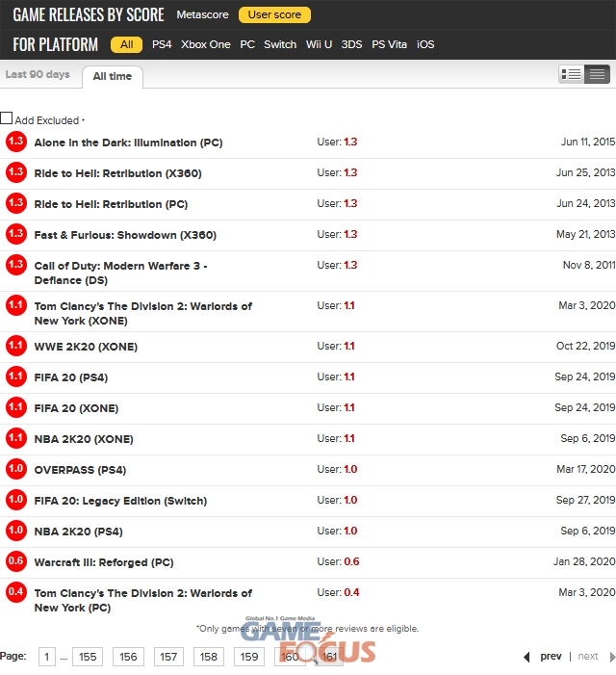The image size is (616, 675).
Task: Filter by PS Vita platform
Action: pyautogui.click(x=389, y=44)
